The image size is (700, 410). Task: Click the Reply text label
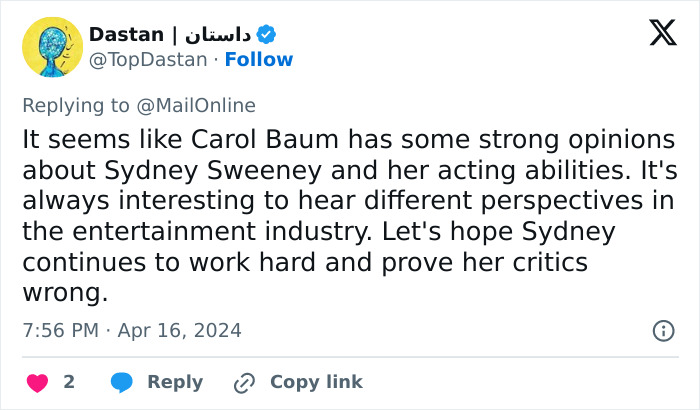[x=175, y=382]
